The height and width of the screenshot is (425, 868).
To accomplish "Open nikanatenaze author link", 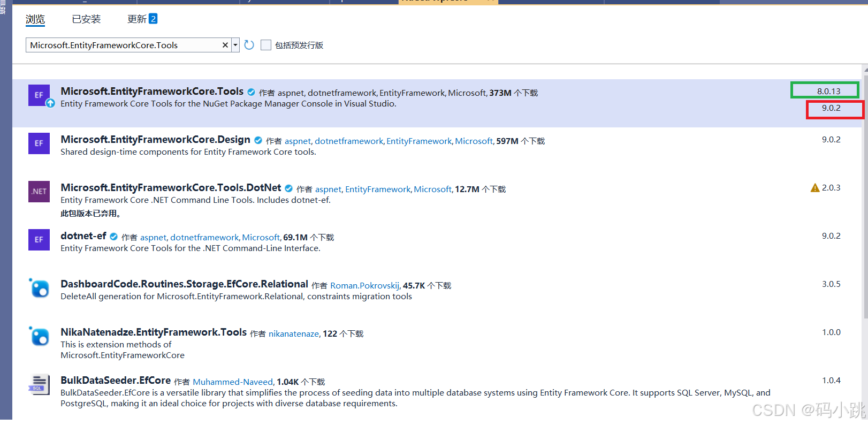I will 294,334.
